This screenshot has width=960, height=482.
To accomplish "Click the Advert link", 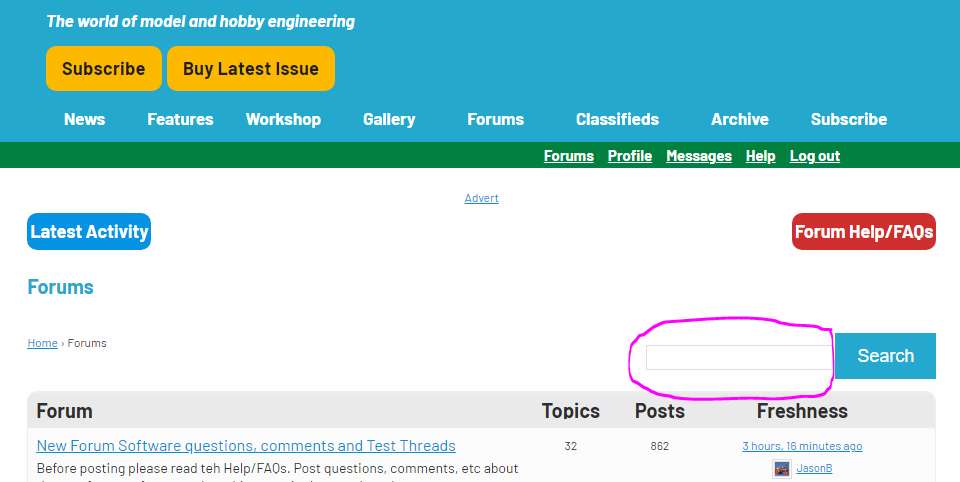I will click(x=481, y=198).
